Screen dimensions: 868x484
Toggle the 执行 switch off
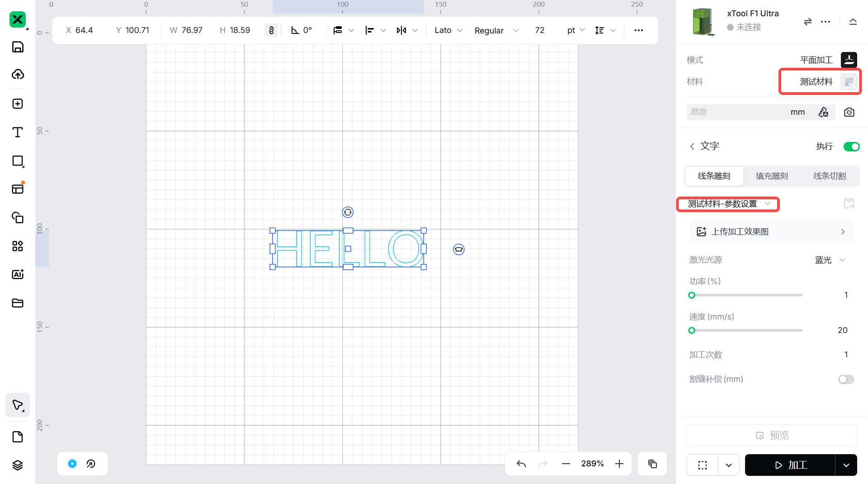click(851, 146)
